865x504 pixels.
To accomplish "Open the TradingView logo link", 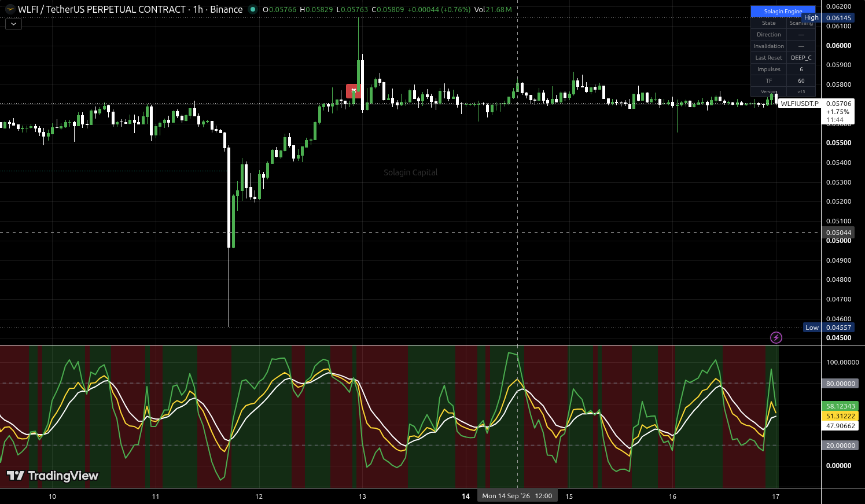I will coord(53,476).
